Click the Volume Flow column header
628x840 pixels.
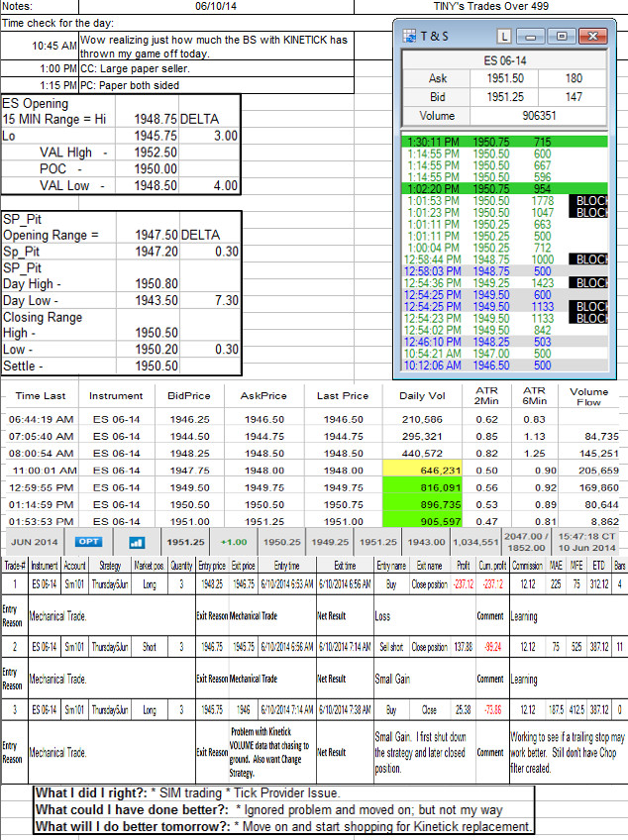coord(588,396)
